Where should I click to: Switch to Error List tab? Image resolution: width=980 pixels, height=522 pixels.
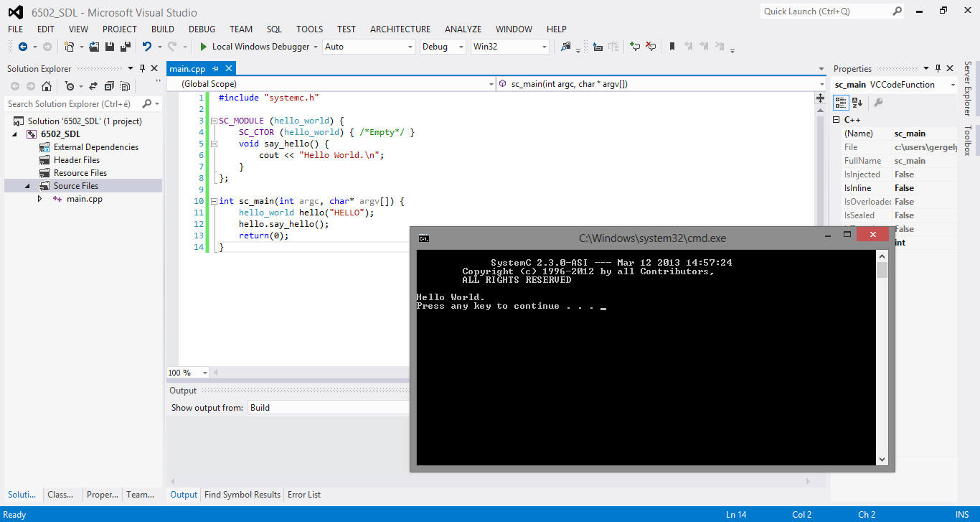pos(304,495)
